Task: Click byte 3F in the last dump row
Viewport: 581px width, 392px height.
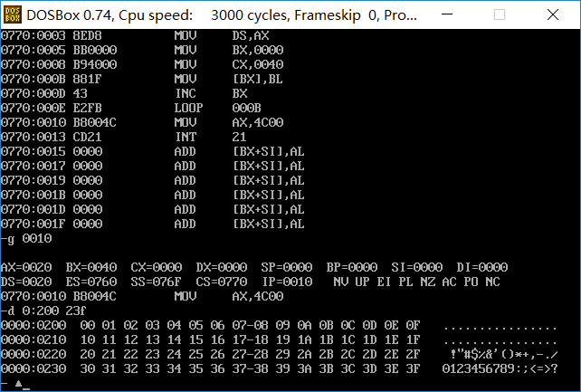Action: pos(413,368)
